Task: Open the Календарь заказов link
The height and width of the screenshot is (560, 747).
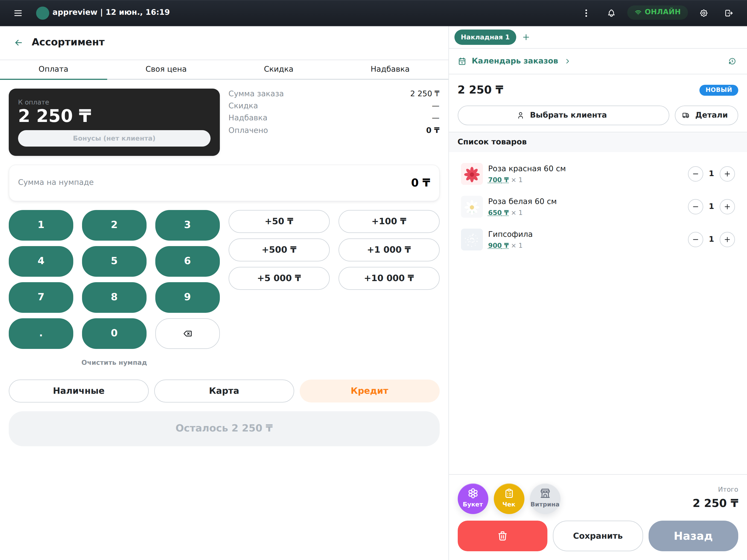Action: tap(515, 61)
